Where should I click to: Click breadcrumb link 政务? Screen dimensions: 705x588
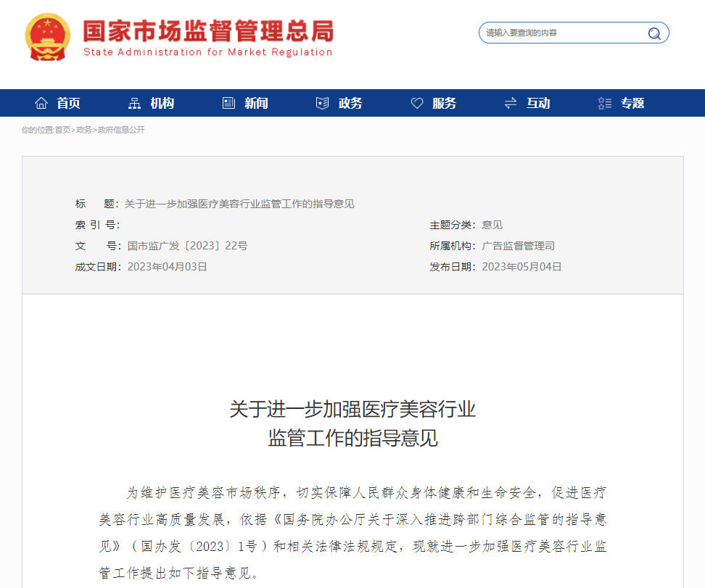84,130
